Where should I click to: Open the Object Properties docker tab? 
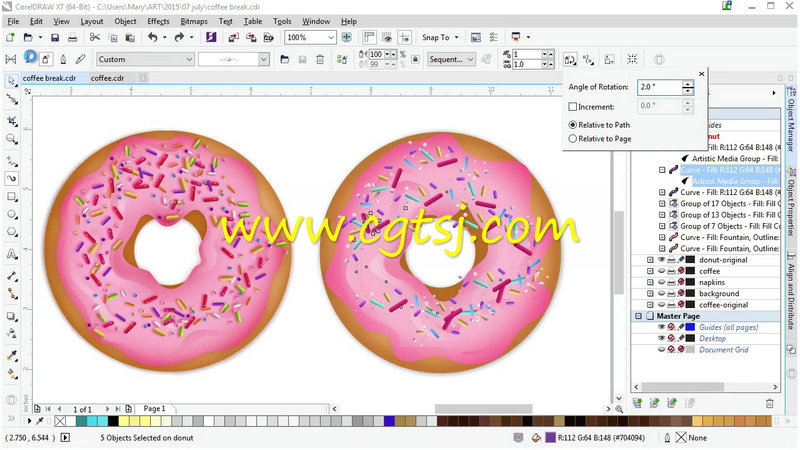pos(791,202)
